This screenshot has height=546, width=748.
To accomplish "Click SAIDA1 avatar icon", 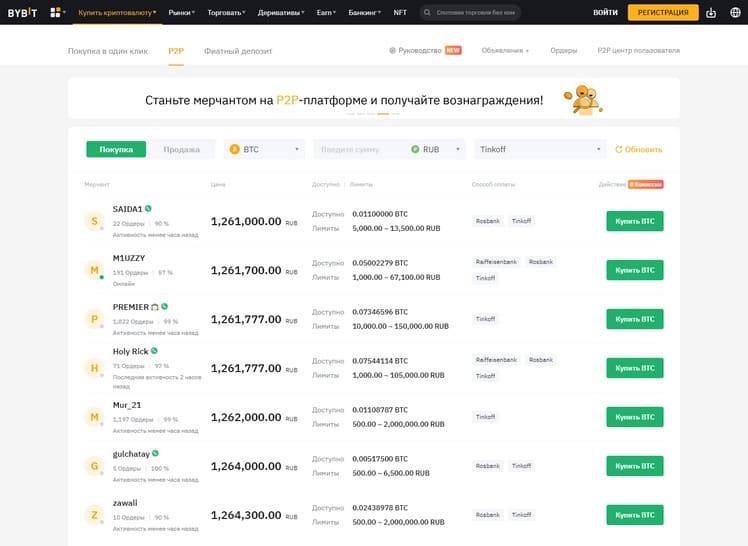I will point(94,221).
